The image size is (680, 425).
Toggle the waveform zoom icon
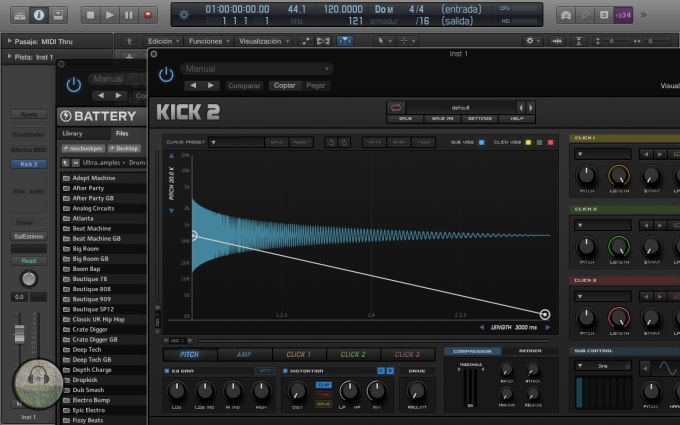pos(557,41)
